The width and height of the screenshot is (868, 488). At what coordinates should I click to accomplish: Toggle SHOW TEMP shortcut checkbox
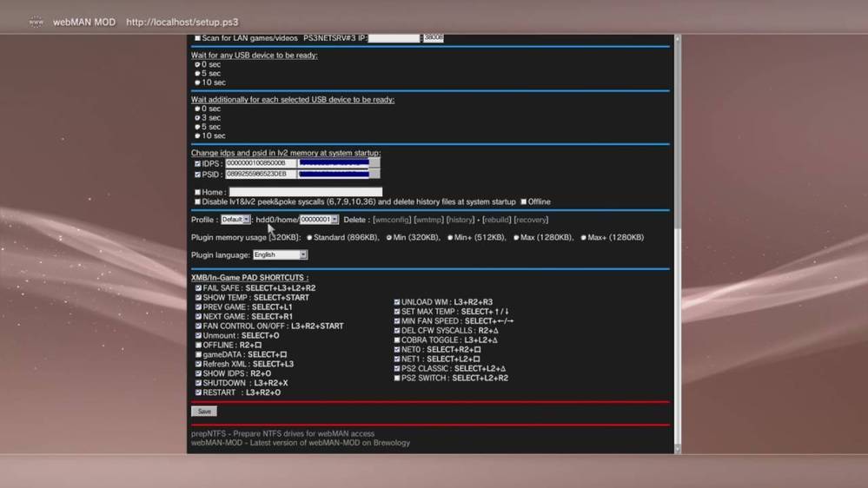[198, 298]
